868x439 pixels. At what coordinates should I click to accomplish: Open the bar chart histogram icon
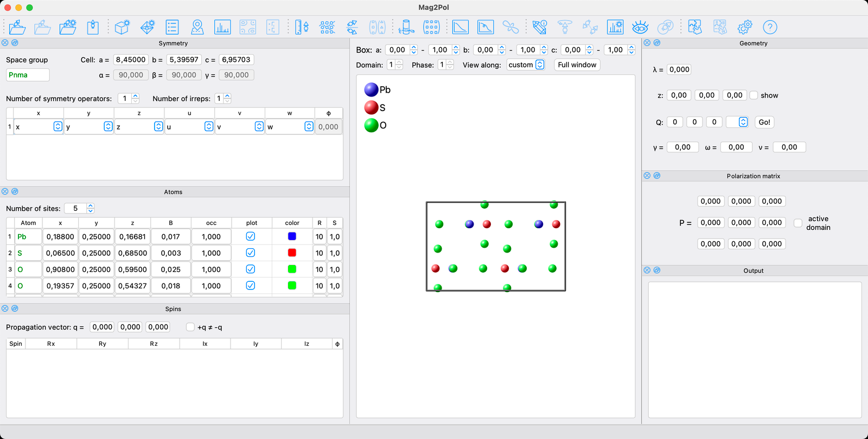click(x=222, y=27)
